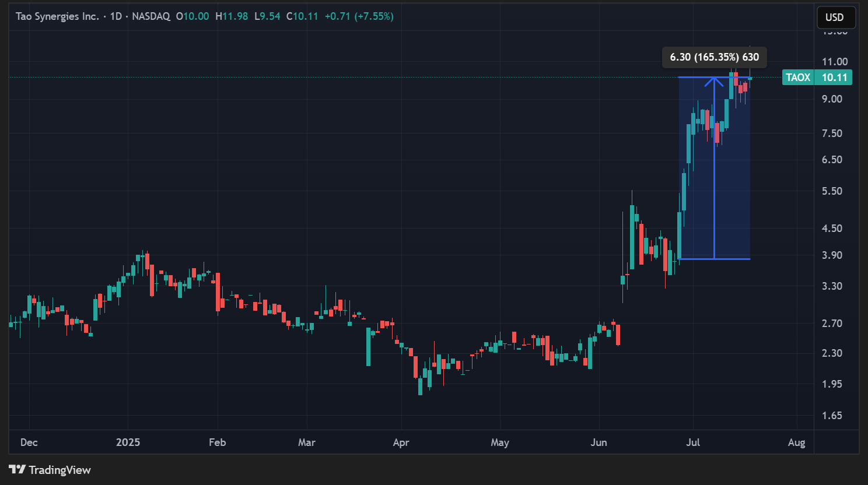Image resolution: width=868 pixels, height=485 pixels.
Task: Click the 11.00 price axis label
Action: (x=834, y=62)
